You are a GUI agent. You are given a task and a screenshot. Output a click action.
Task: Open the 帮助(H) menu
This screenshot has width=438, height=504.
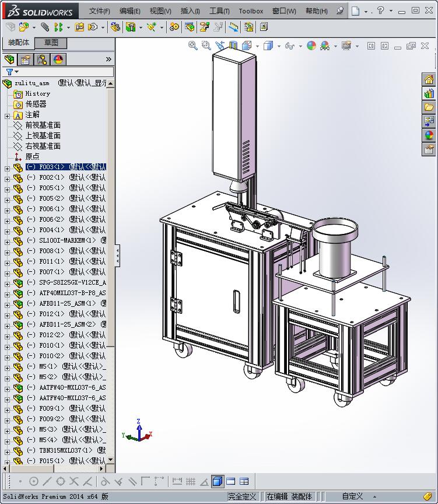[x=317, y=11]
